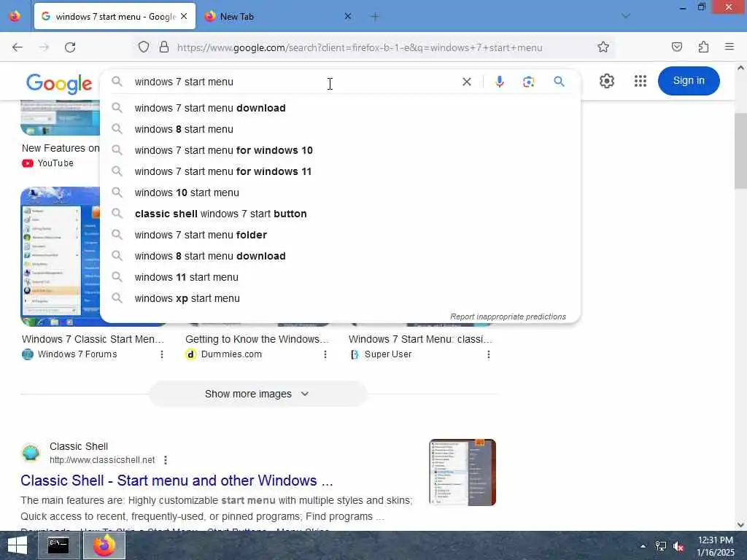
Task: Click the Google logo
Action: coord(58,84)
